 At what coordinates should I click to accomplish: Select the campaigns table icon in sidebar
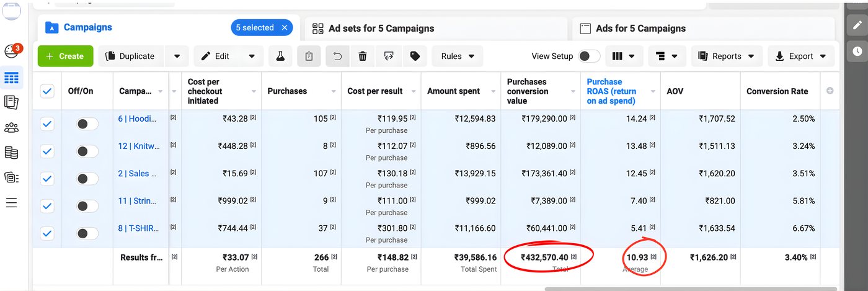11,78
